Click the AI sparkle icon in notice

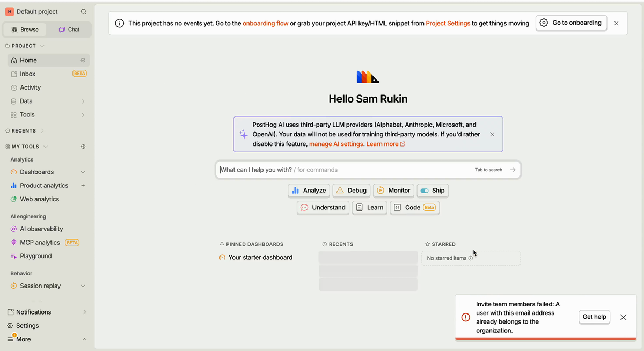coord(243,135)
